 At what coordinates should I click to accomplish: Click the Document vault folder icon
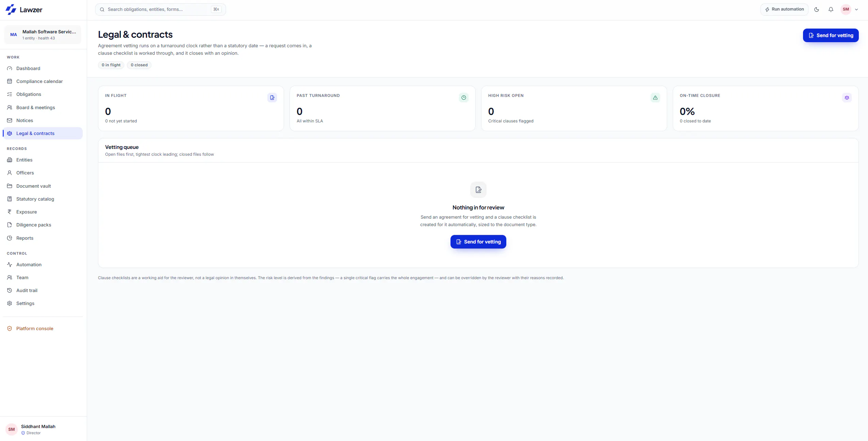point(10,186)
